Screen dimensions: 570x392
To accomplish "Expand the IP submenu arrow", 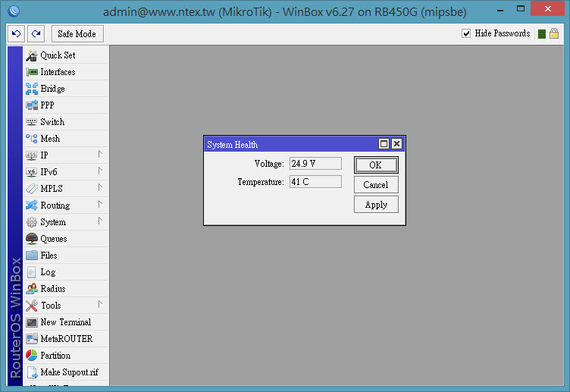I will 100,154.
